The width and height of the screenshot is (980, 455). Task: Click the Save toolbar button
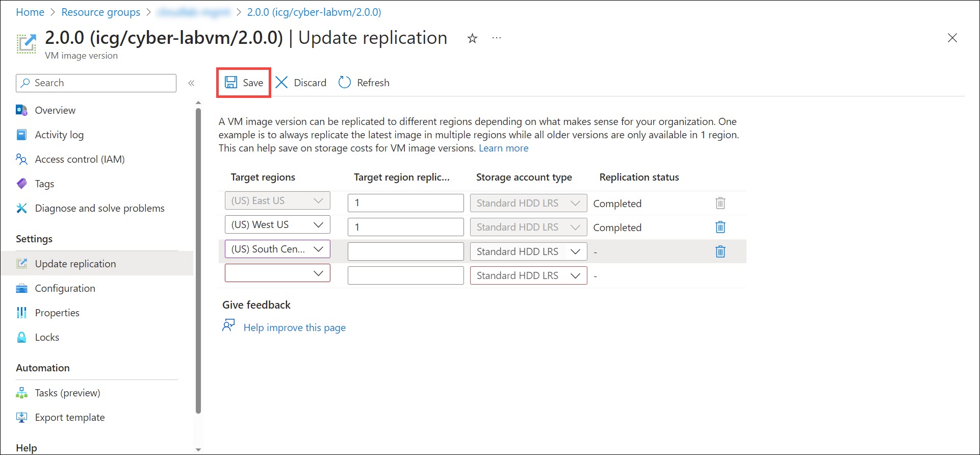tap(244, 83)
